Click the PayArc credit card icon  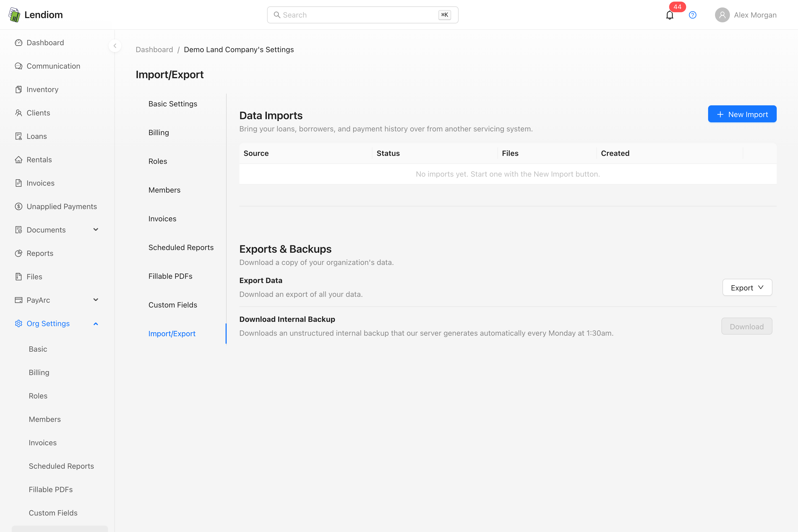pyautogui.click(x=19, y=300)
